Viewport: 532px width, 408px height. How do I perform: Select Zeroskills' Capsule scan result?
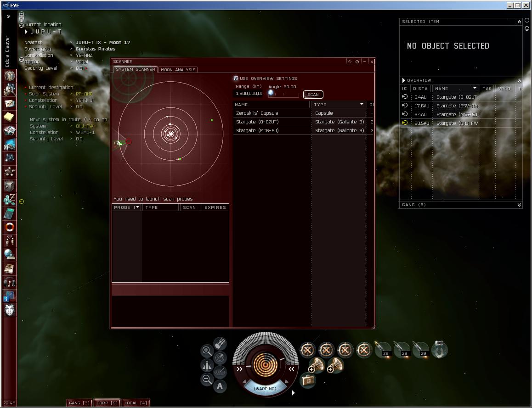click(x=303, y=113)
